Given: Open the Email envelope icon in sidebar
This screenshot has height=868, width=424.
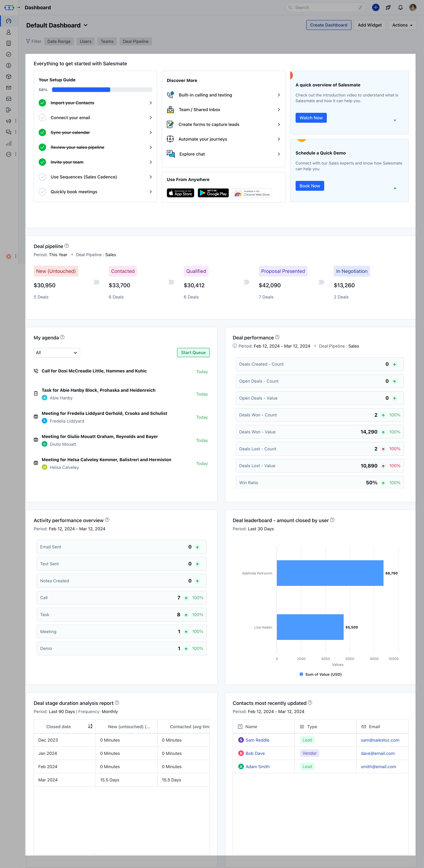Looking at the screenshot, I should click(x=9, y=88).
